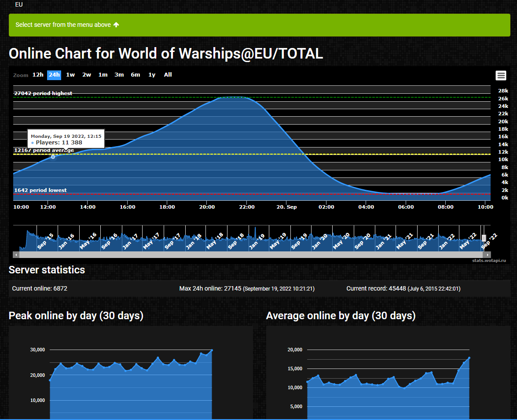This screenshot has width=517, height=420.
Task: Select EU server from the menu
Action: 19,4
